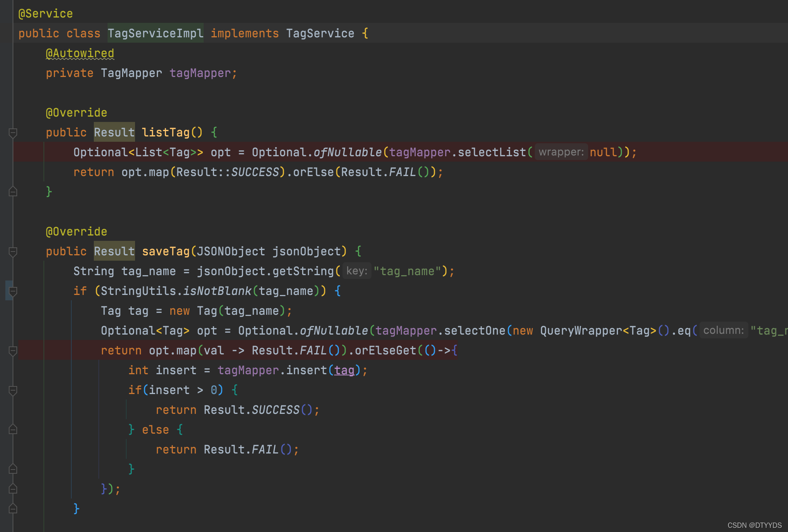Screen dimensions: 788x532
Task: Collapse the if(insert > 0) block fold marker
Action: coord(13,391)
